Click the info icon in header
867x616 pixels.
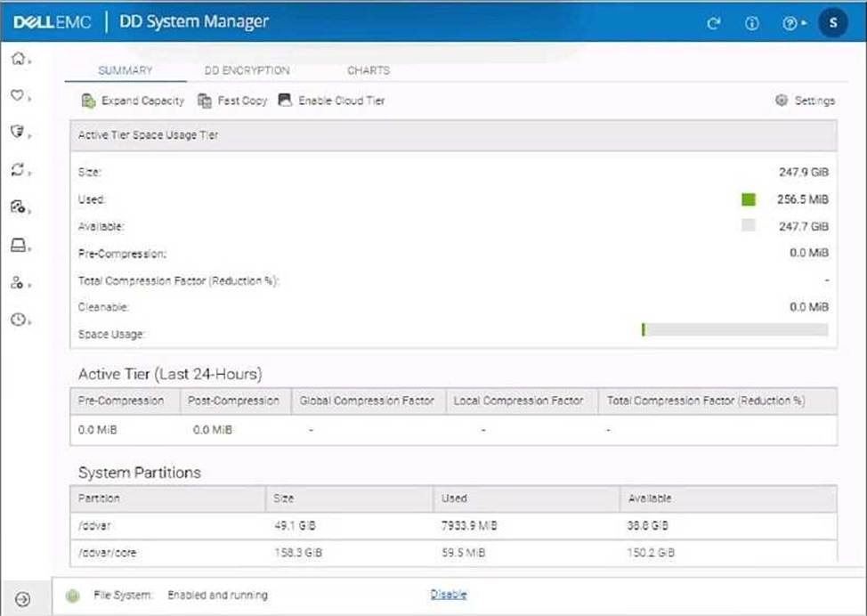coord(751,23)
